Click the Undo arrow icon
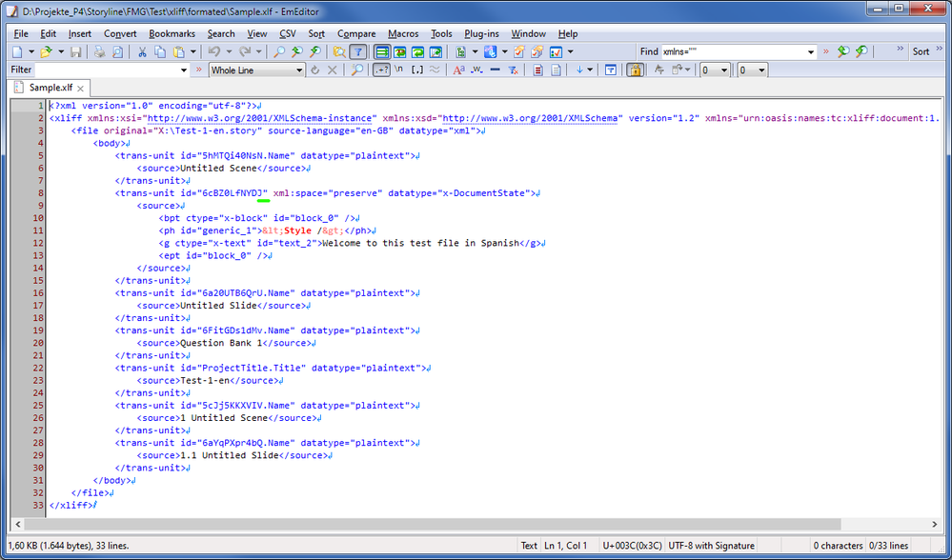952x560 pixels. point(214,51)
